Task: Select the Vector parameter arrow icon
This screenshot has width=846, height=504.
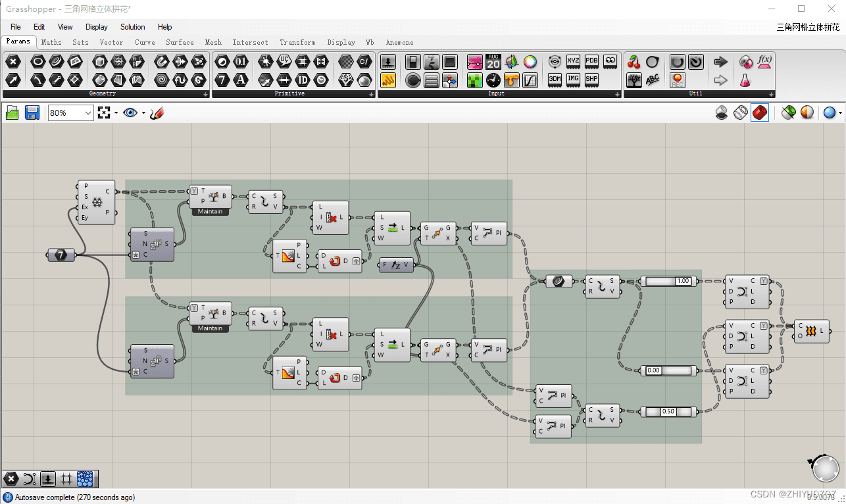Action: [x=13, y=80]
